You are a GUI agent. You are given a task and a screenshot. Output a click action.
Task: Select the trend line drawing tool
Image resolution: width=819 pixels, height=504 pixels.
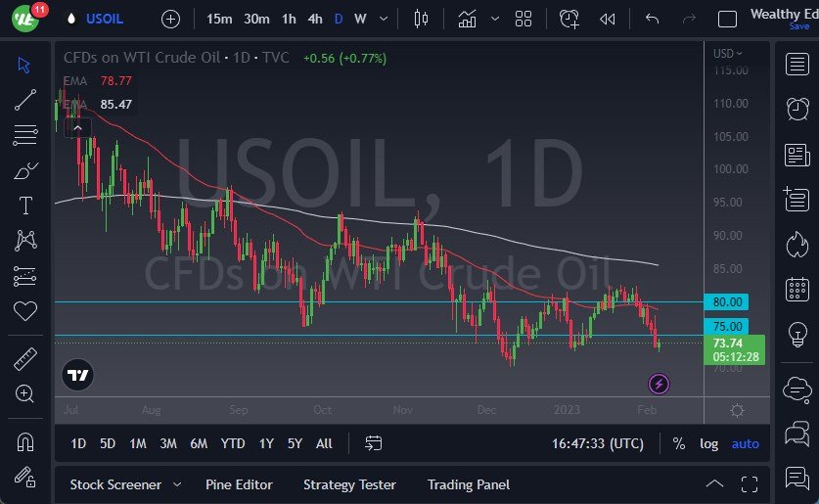(26, 99)
